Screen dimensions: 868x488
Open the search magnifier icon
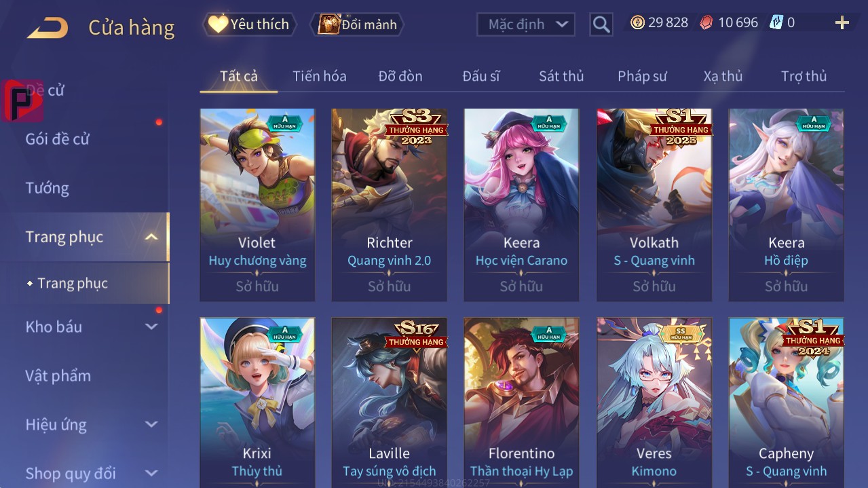click(x=601, y=25)
